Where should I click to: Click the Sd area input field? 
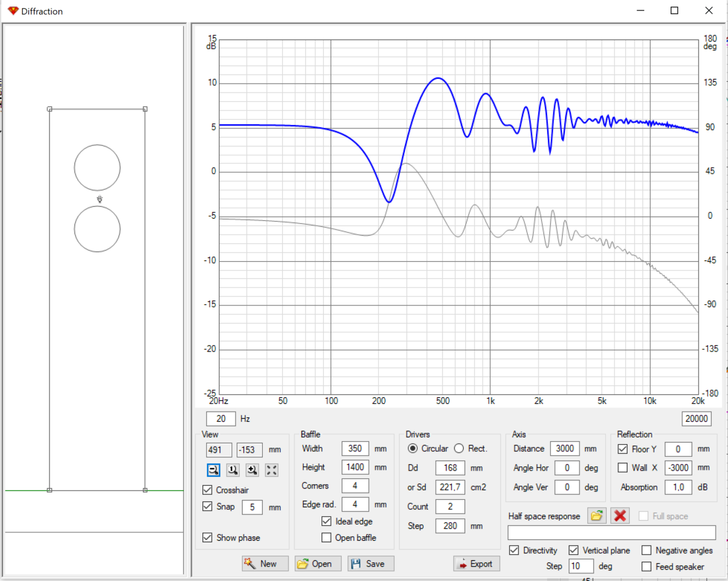(x=450, y=487)
